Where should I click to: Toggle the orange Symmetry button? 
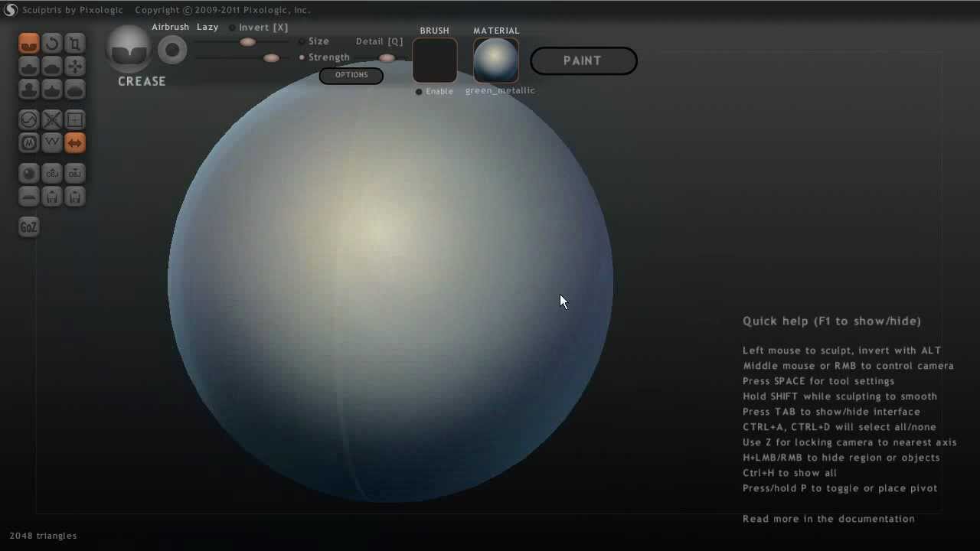click(75, 143)
